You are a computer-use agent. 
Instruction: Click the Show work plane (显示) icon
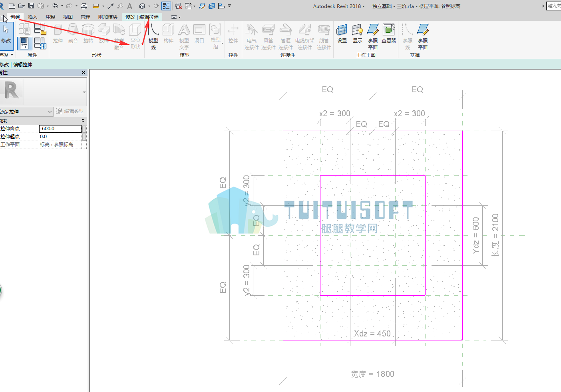pos(358,34)
